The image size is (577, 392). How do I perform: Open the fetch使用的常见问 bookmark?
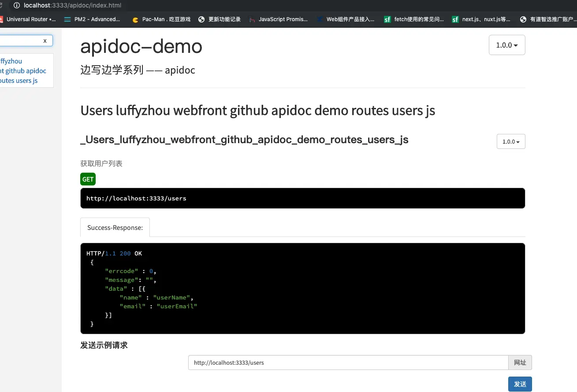click(414, 19)
